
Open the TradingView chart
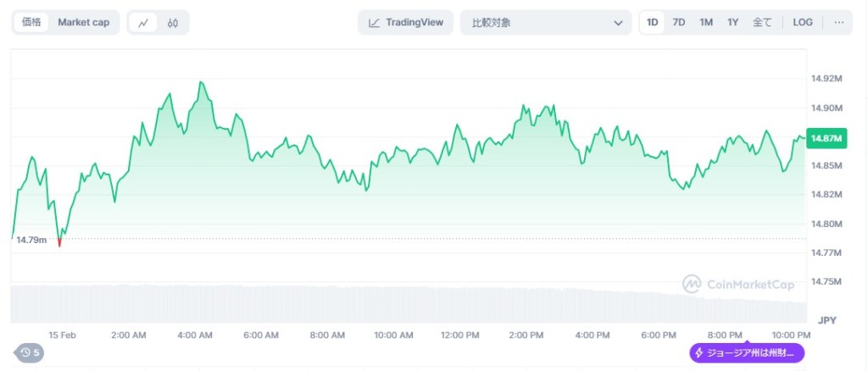click(x=406, y=23)
